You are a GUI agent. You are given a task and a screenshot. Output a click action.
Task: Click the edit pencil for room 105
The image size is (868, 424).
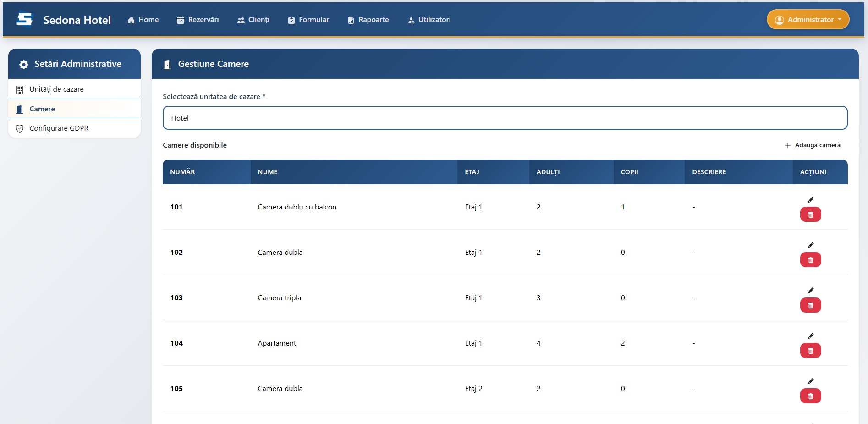point(810,381)
